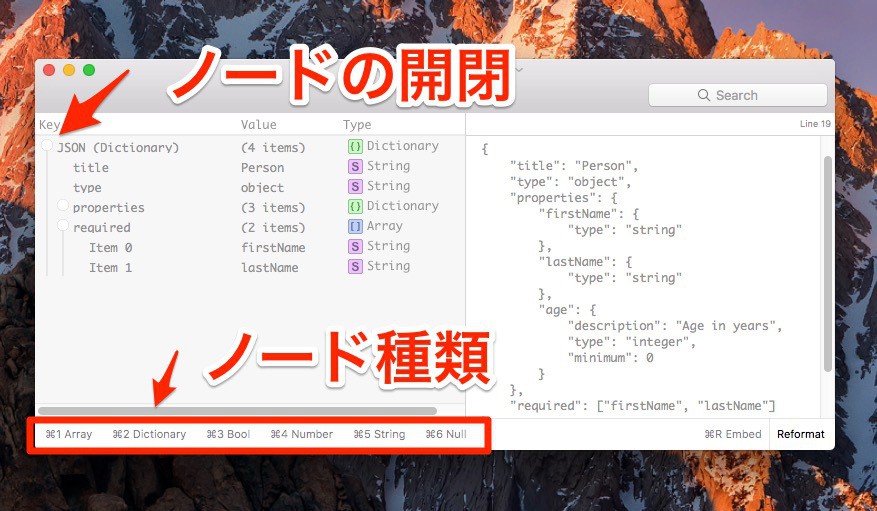This screenshot has width=877, height=511.
Task: Click the tree view horizontal scrollbar
Action: [x=238, y=411]
